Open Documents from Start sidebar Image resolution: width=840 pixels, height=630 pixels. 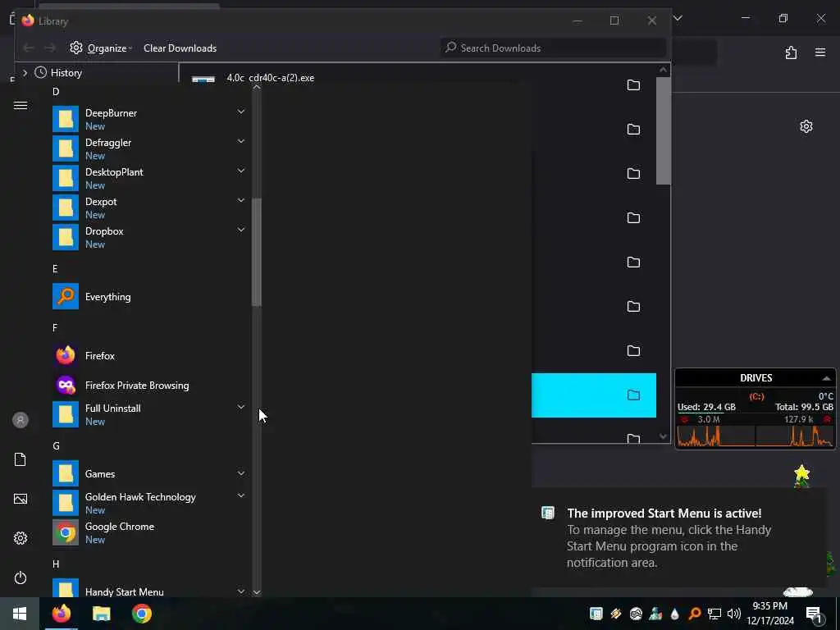[x=21, y=459]
